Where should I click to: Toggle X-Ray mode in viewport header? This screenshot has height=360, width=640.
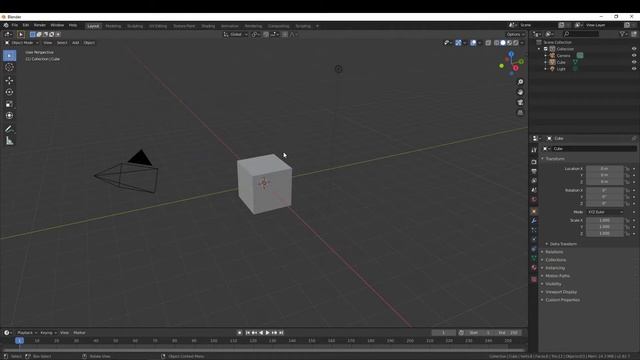click(x=488, y=43)
